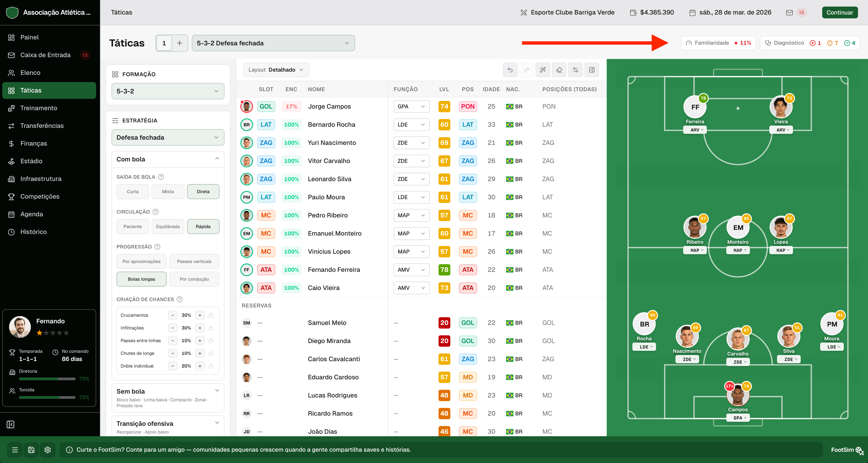Select Passes verticais progression option
Screen dimensions: 868x463
pos(194,261)
